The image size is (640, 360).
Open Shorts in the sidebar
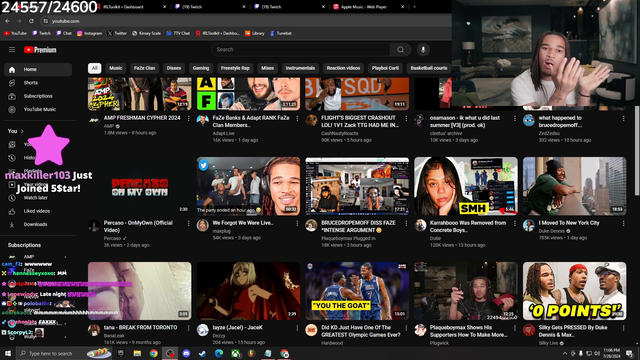(38, 83)
